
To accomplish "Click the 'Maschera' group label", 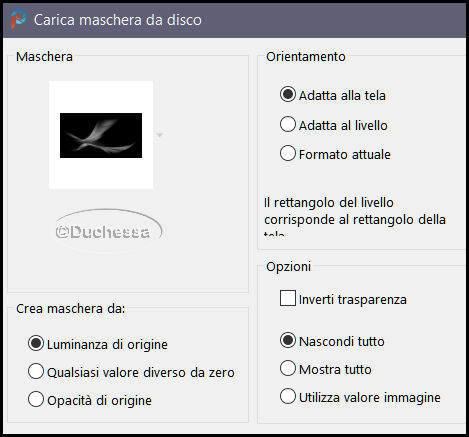I will click(x=44, y=57).
